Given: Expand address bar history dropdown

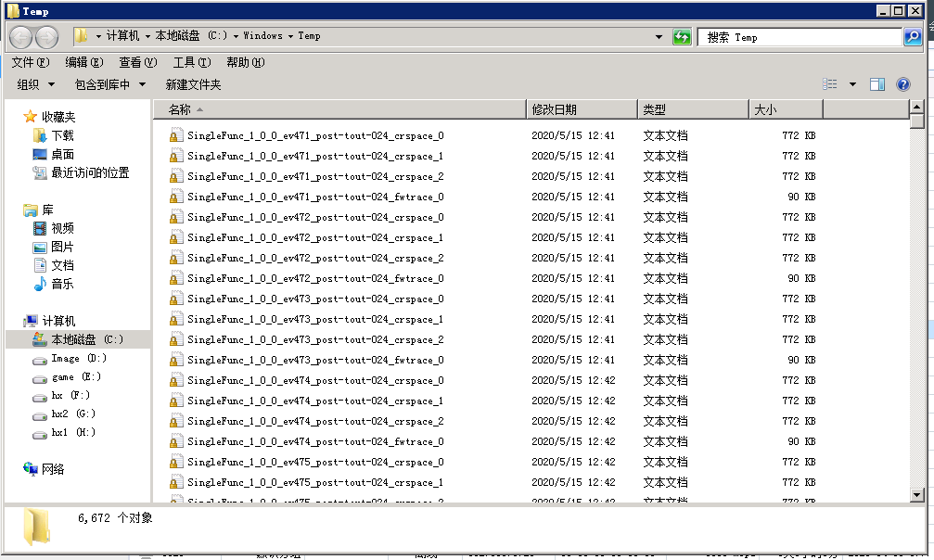Looking at the screenshot, I should point(659,37).
